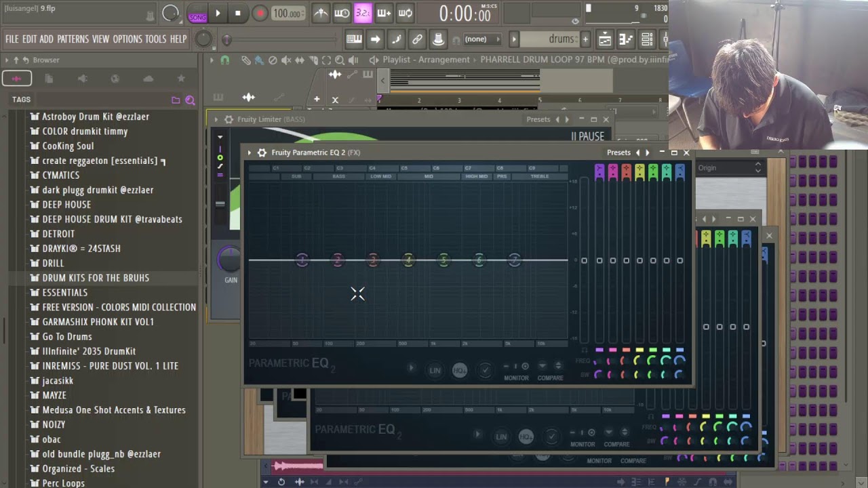Open the Fruity Parametric EQ 2 gear settings
Image resolution: width=868 pixels, height=488 pixels.
pos(262,152)
